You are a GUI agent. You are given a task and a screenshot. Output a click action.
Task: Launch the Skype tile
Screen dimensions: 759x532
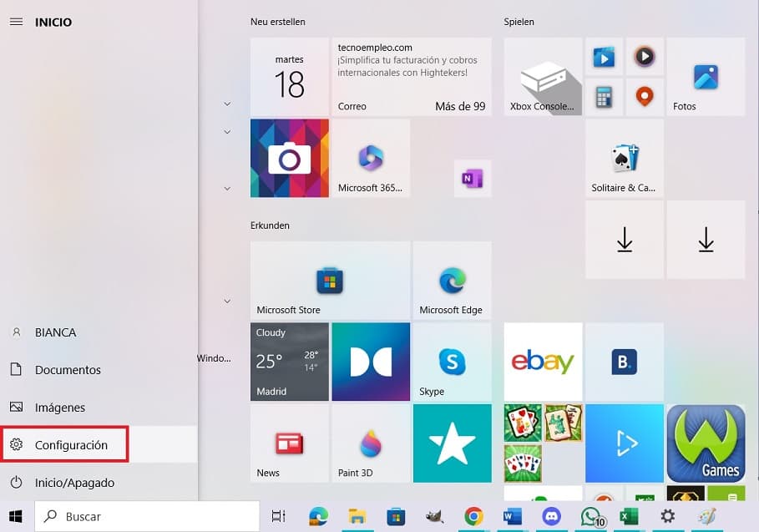pyautogui.click(x=452, y=362)
